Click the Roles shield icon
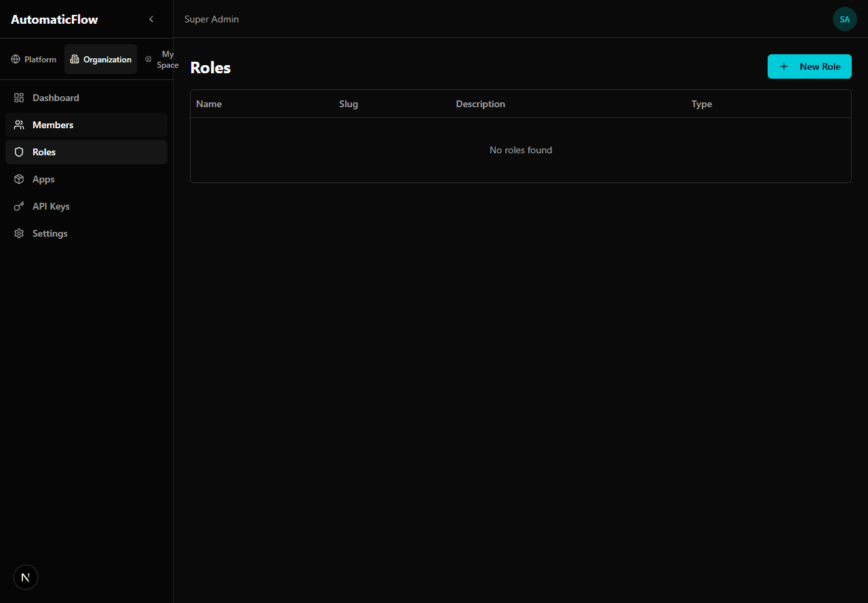 click(19, 152)
